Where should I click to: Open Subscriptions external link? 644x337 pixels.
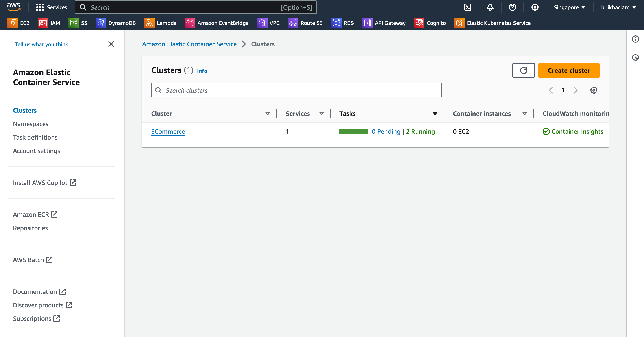tap(37, 319)
